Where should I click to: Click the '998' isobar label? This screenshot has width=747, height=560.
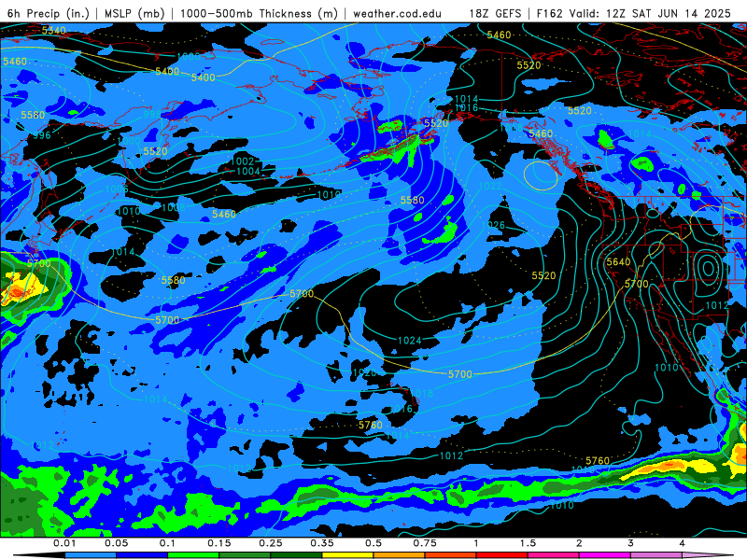coord(152,115)
